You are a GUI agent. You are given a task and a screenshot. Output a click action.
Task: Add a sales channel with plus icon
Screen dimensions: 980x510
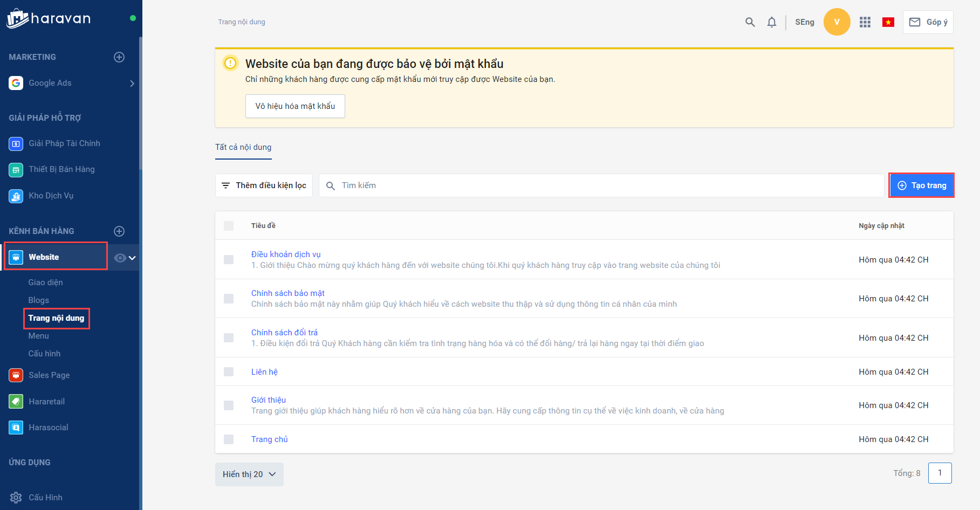(x=119, y=231)
